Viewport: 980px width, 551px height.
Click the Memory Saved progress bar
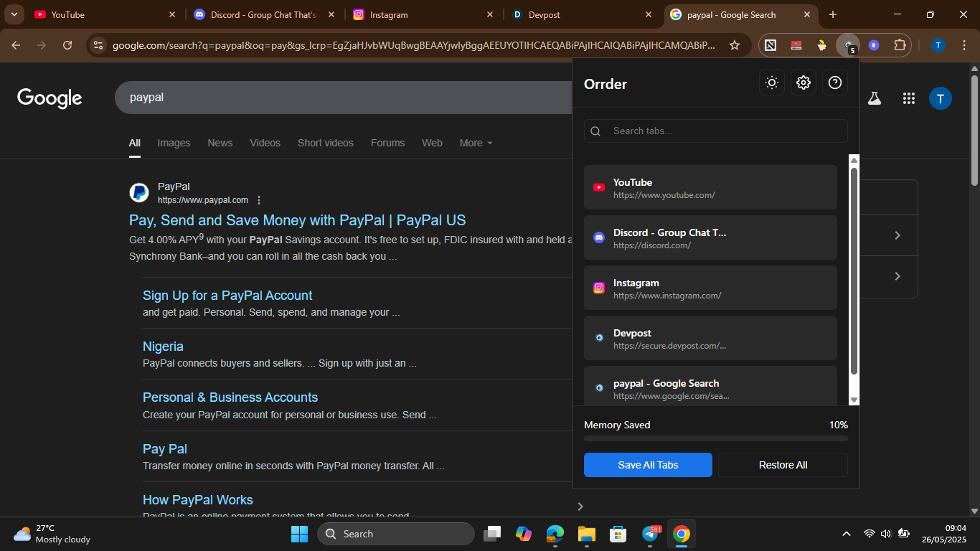coord(716,438)
